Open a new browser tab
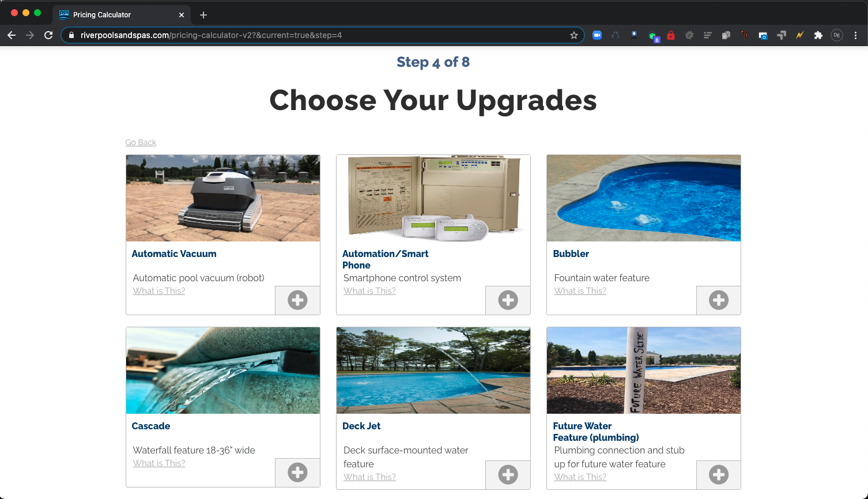This screenshot has width=868, height=499. (x=203, y=15)
